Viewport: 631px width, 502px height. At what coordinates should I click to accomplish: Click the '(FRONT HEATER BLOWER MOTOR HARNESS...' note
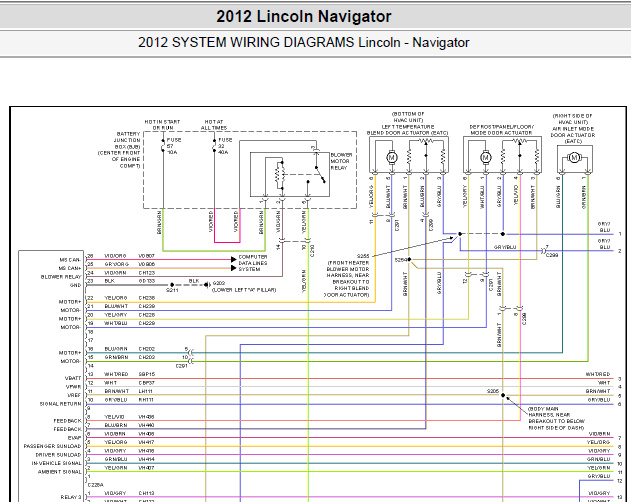pyautogui.click(x=347, y=279)
